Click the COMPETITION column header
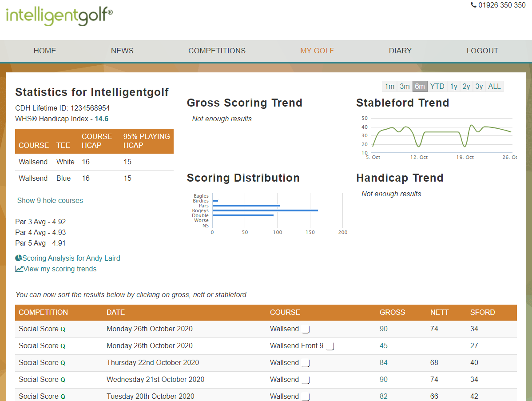 pyautogui.click(x=43, y=313)
